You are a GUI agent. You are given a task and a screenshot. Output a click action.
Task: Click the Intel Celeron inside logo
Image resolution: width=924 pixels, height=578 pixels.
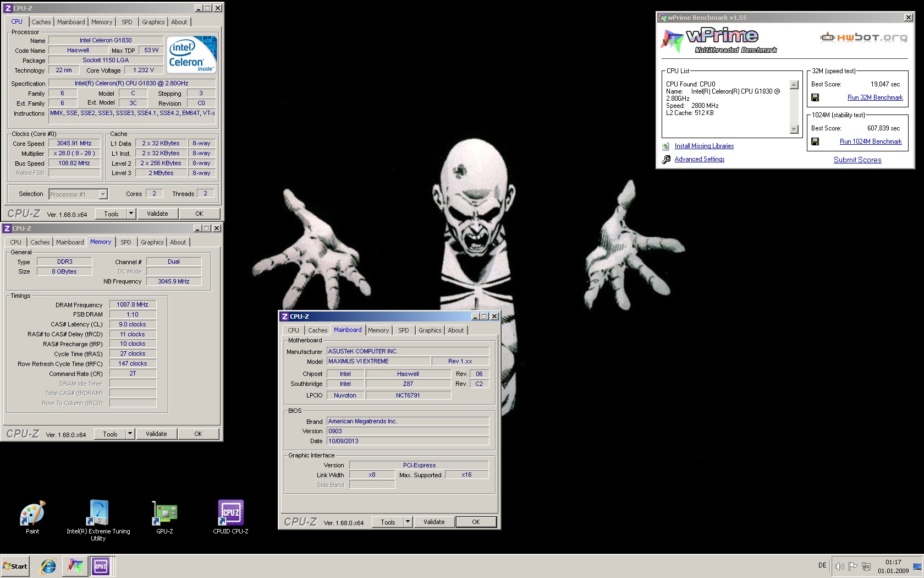pos(192,54)
